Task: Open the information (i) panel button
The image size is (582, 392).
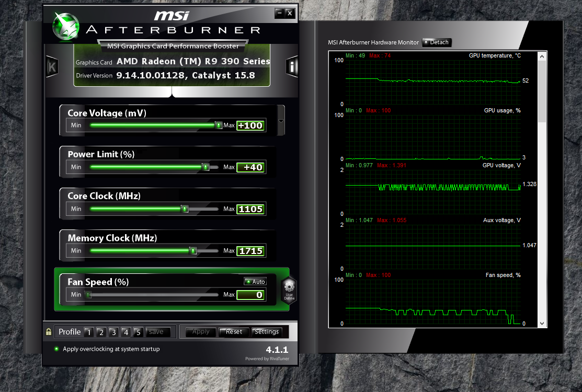Action: 292,67
